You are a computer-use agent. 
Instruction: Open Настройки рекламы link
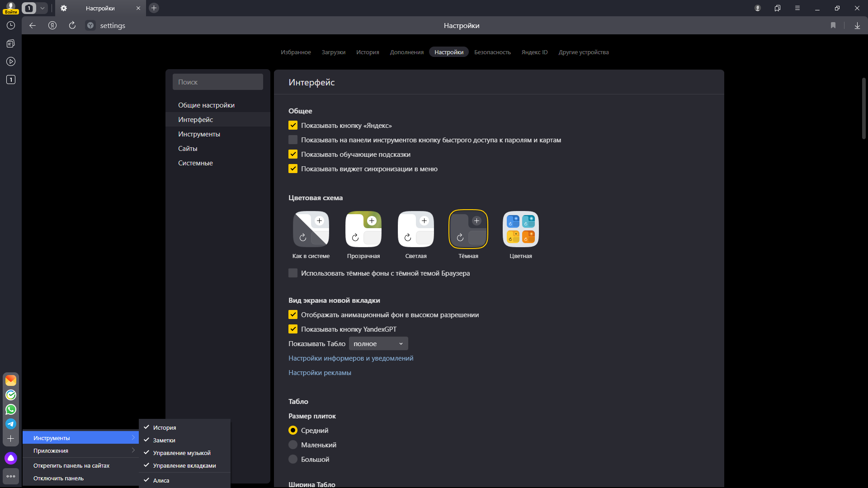pyautogui.click(x=320, y=373)
